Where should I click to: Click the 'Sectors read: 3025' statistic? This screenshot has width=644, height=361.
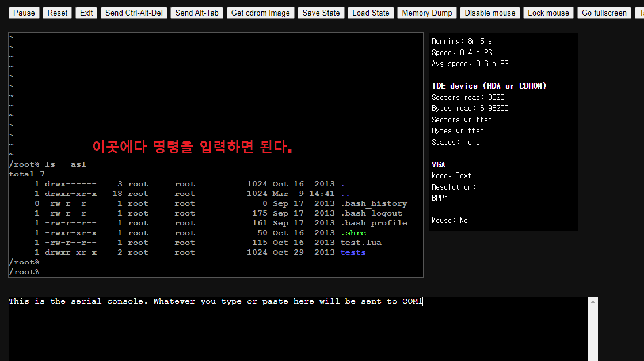pos(468,97)
